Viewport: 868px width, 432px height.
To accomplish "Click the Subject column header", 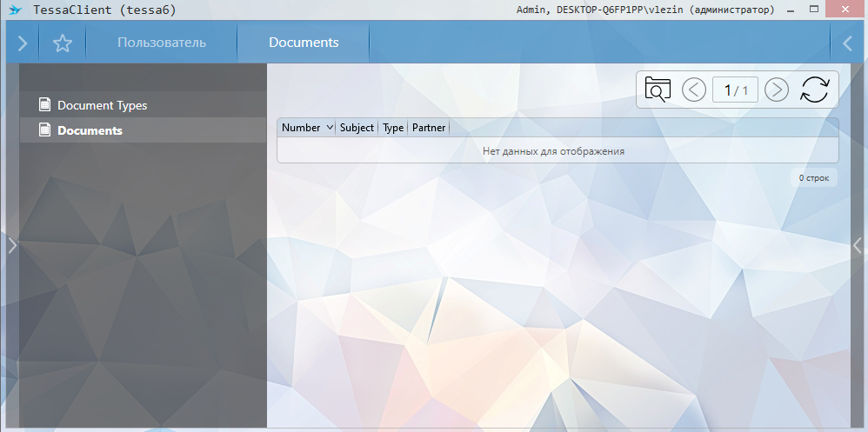I will [357, 128].
